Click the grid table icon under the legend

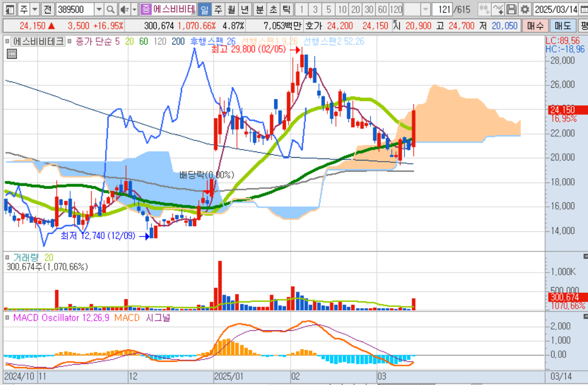[12, 54]
